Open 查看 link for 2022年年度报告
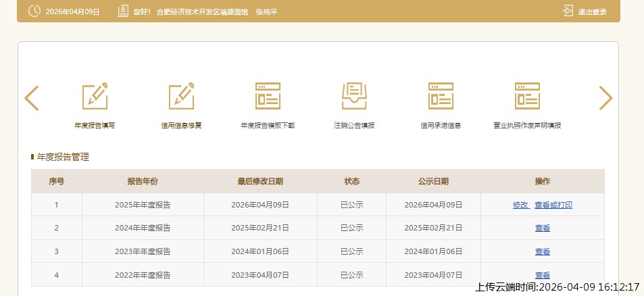Viewport: 644px width, 296px height. pyautogui.click(x=543, y=275)
